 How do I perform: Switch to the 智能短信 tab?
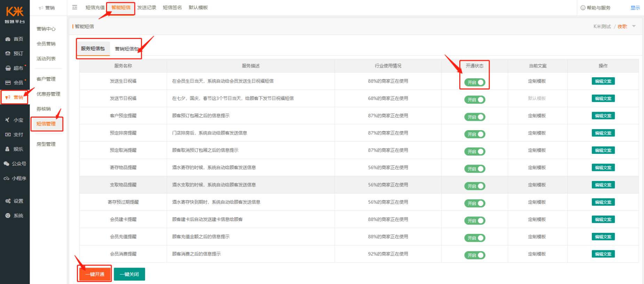(121, 7)
